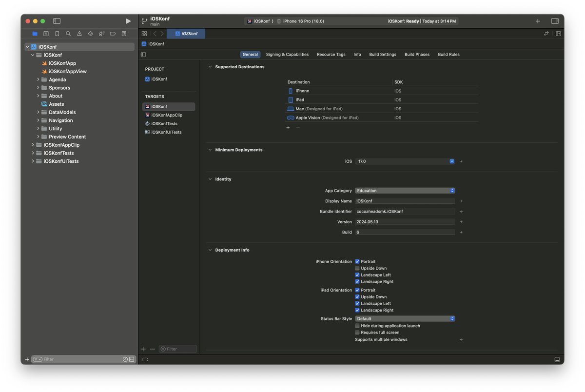Enable iPhone Upside Down orientation

click(357, 268)
